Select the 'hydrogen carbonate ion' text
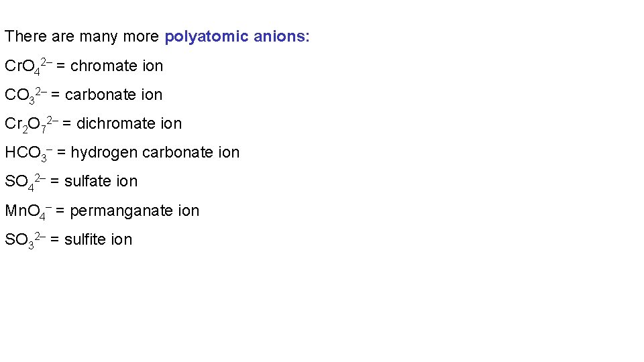This screenshot has height=362, width=644. pos(155,152)
